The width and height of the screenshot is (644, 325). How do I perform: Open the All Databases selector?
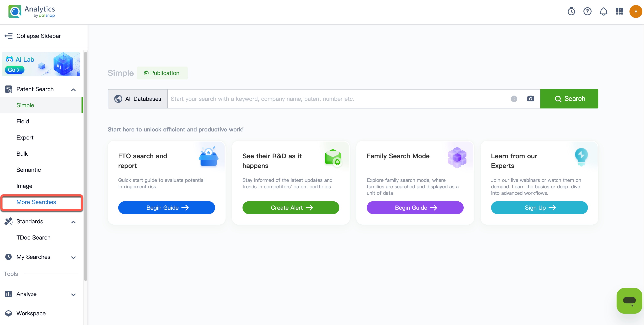(138, 99)
